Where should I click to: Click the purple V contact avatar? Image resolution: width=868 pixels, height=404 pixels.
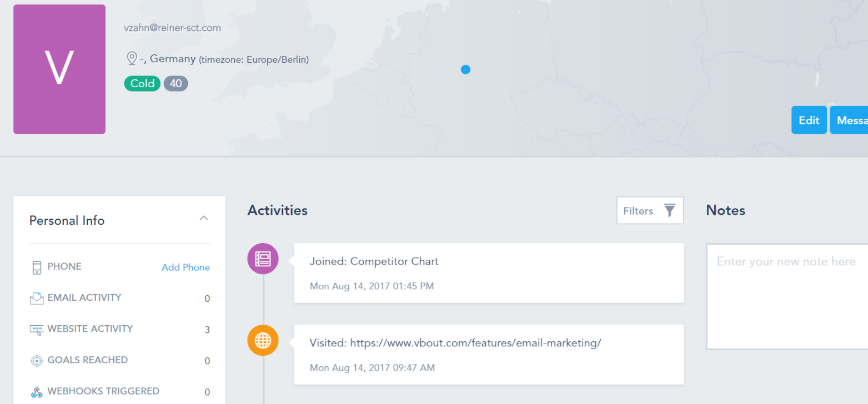coord(59,69)
